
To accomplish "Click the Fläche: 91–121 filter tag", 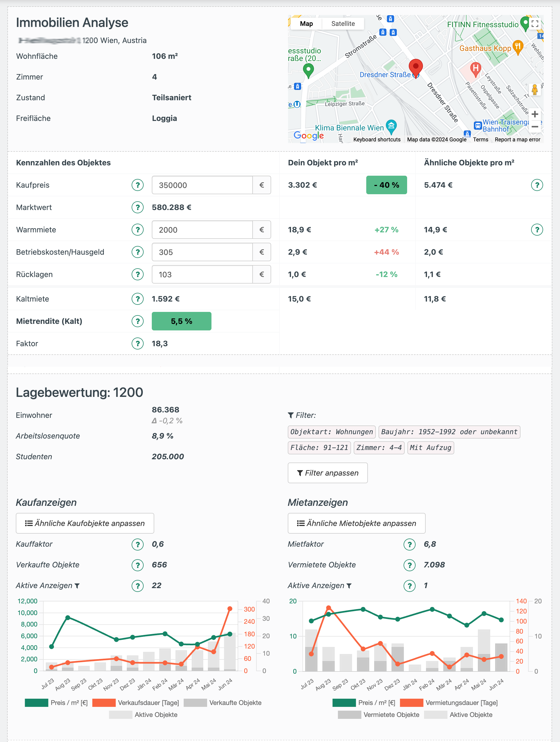I will (319, 448).
